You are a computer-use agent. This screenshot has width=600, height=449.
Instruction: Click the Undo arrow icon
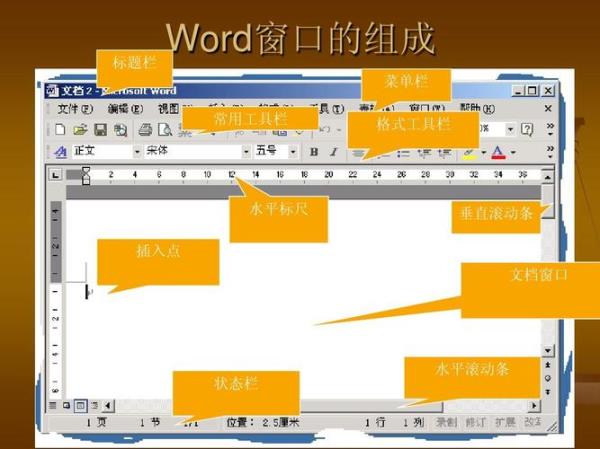(325, 129)
